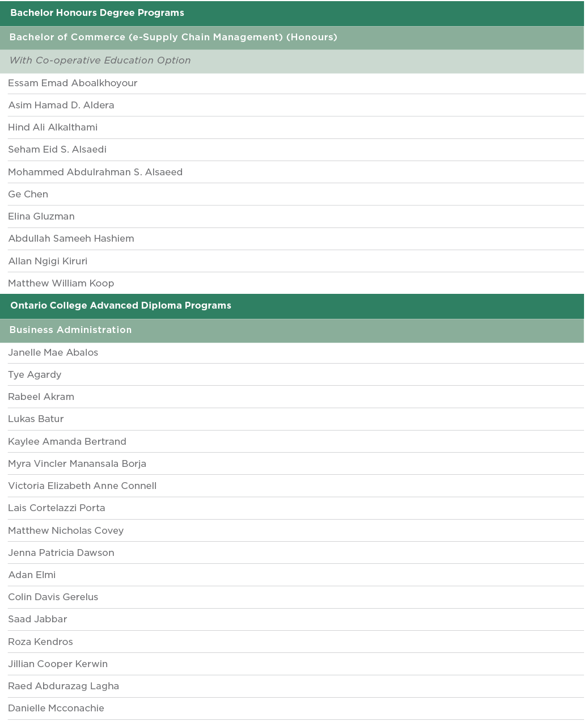This screenshot has height=721, width=588.
Task: Select Allan Ngigi Kiruri in the list
Action: [x=48, y=262]
